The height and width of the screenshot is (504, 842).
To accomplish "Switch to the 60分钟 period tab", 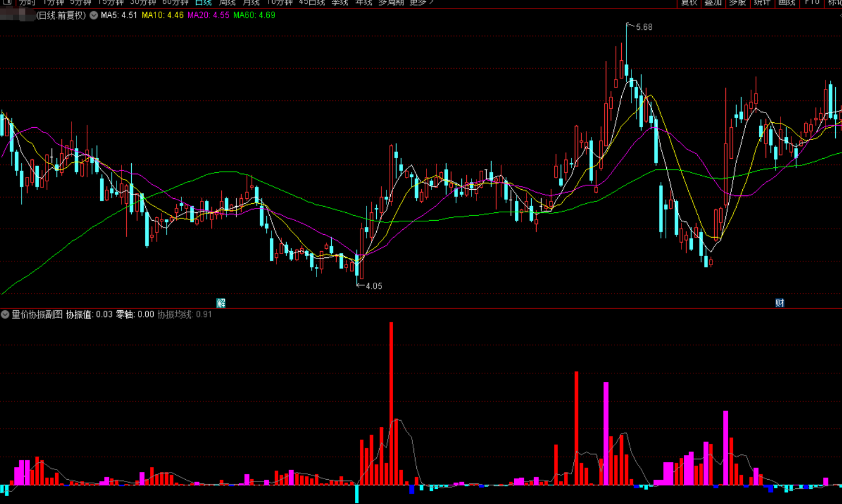I will coord(175,3).
